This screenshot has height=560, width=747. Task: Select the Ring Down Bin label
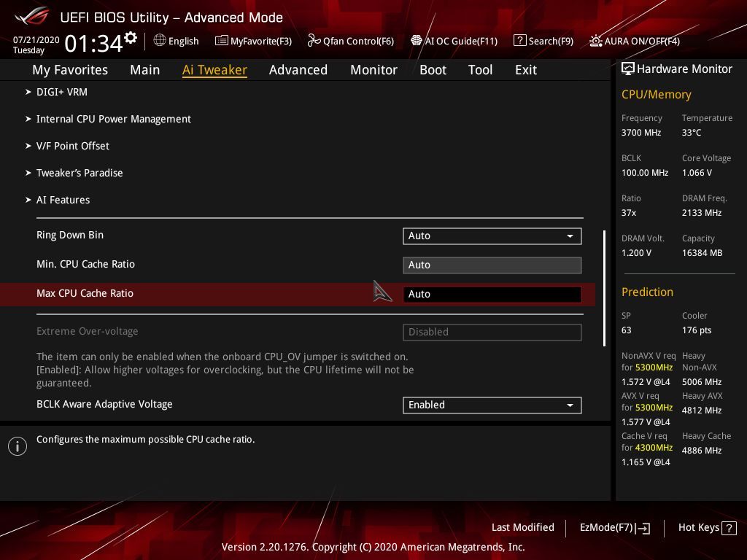pos(70,236)
